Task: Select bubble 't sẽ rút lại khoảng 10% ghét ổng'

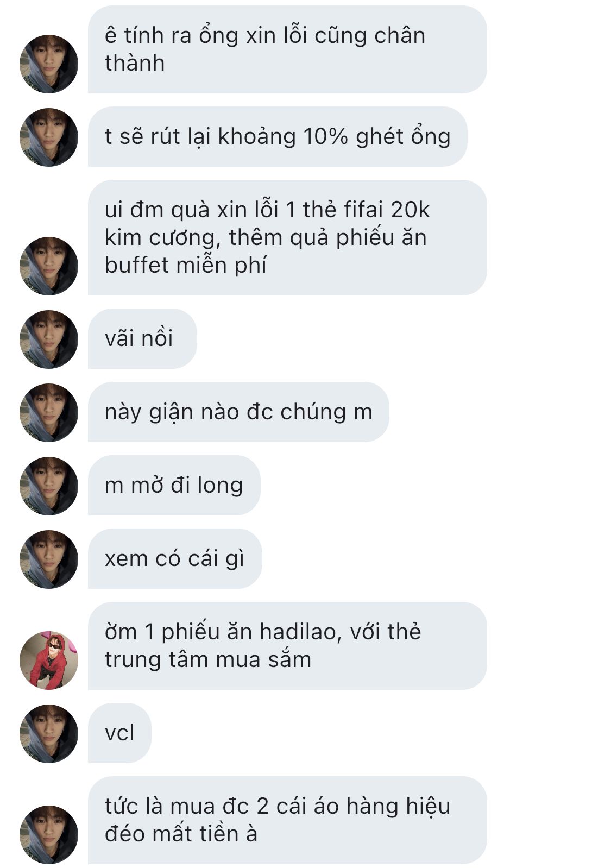Action: pyautogui.click(x=278, y=137)
